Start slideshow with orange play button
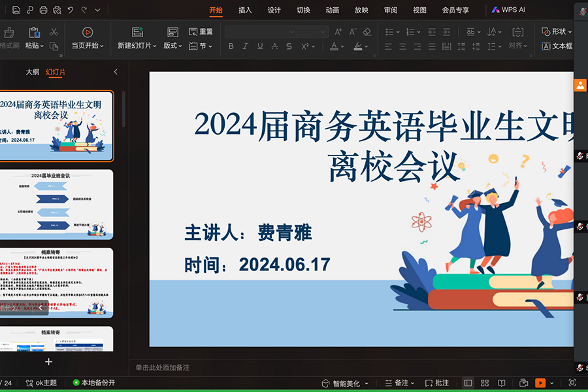588x392 pixels. [540, 383]
